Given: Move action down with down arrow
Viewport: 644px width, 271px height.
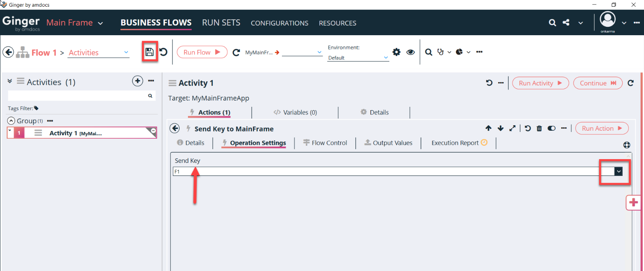Looking at the screenshot, I should pyautogui.click(x=500, y=129).
